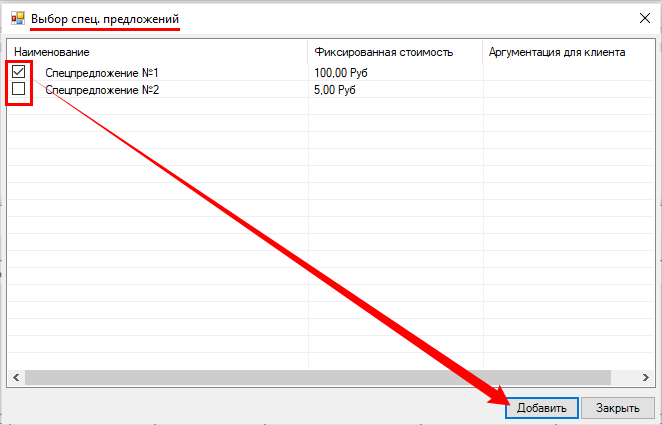Click the Аргументация для клиента column header
This screenshot has height=425, width=662.
coord(556,52)
